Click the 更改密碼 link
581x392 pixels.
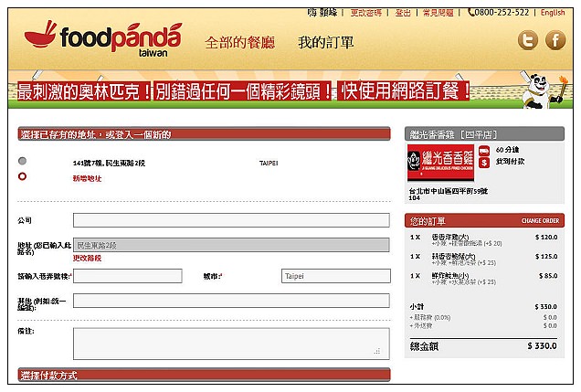pyautogui.click(x=365, y=13)
